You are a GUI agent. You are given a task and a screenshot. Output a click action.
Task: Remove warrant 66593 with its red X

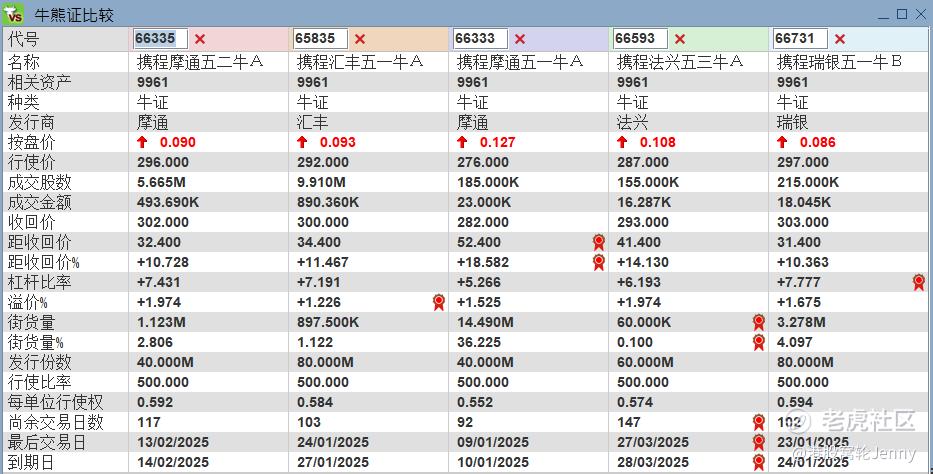coord(680,39)
